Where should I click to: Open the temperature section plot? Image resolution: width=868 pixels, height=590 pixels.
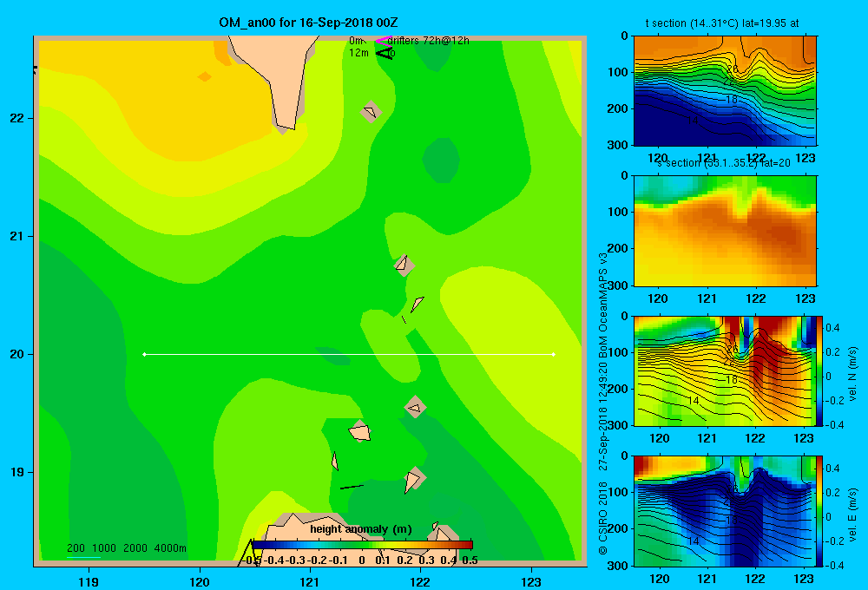point(725,91)
